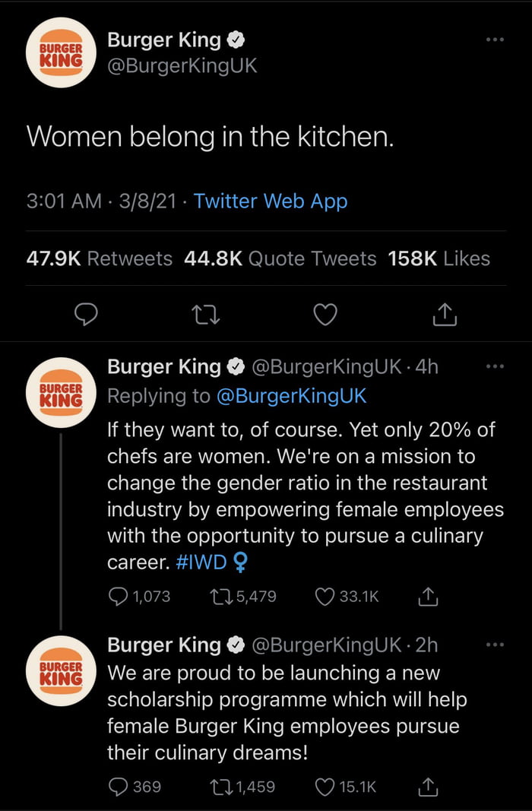View the 44.8K Quote Tweets list
The image size is (532, 811).
280,258
